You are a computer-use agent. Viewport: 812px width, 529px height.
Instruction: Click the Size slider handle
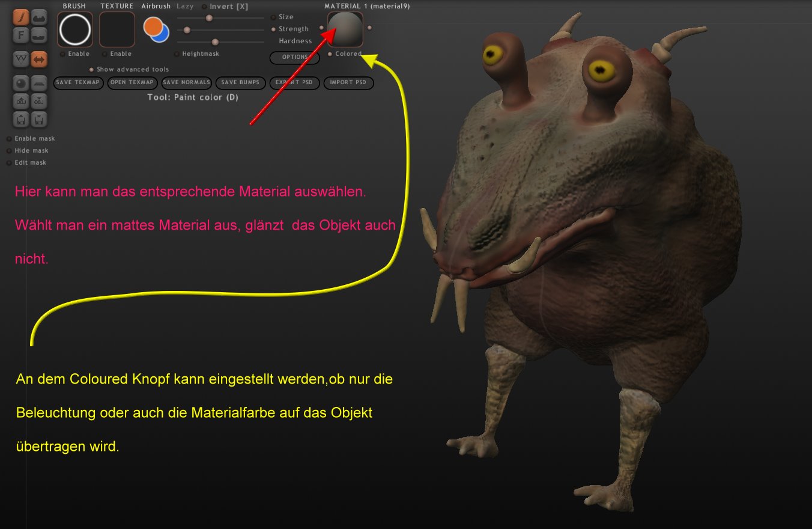click(x=209, y=18)
